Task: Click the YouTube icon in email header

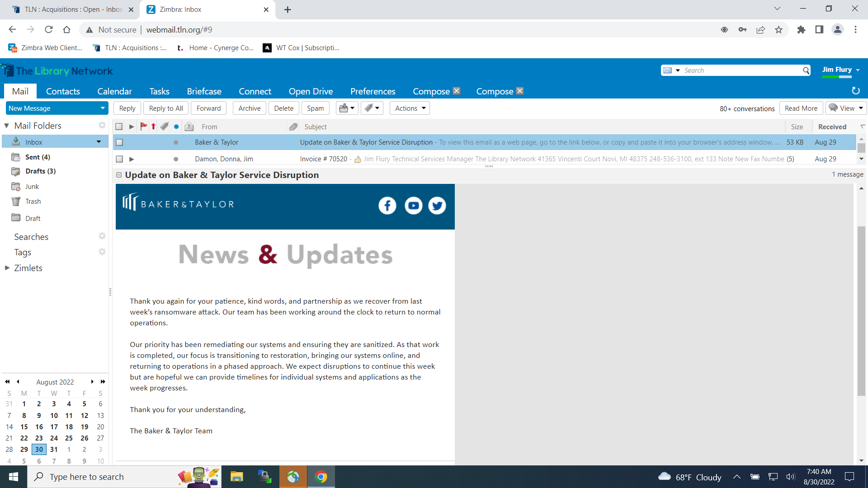Action: tap(413, 206)
